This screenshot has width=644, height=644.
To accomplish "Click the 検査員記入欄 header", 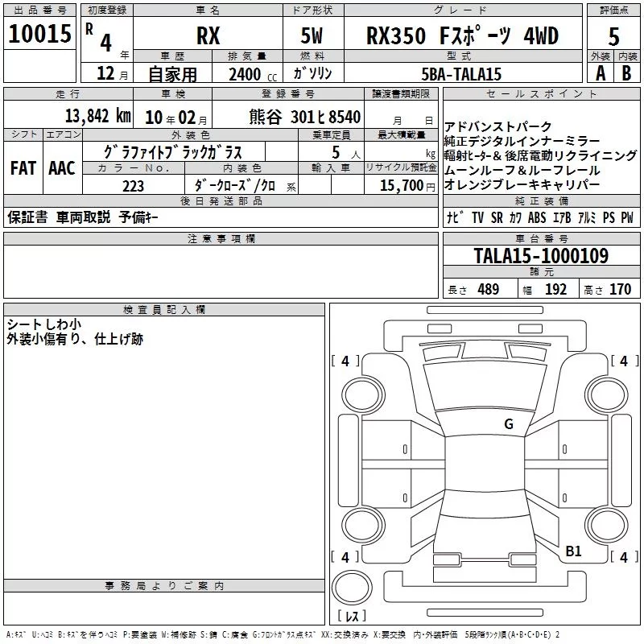I will 164,310.
